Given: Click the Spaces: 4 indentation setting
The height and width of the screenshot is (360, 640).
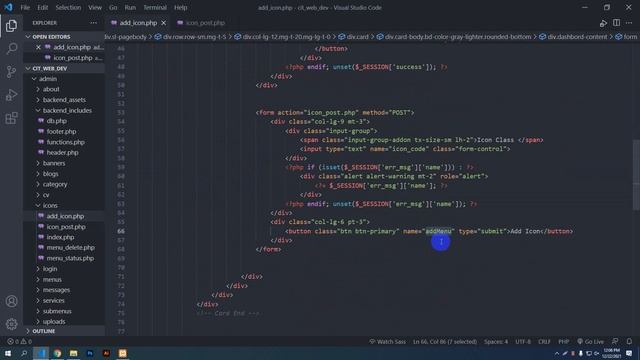Looking at the screenshot, I should click(496, 341).
